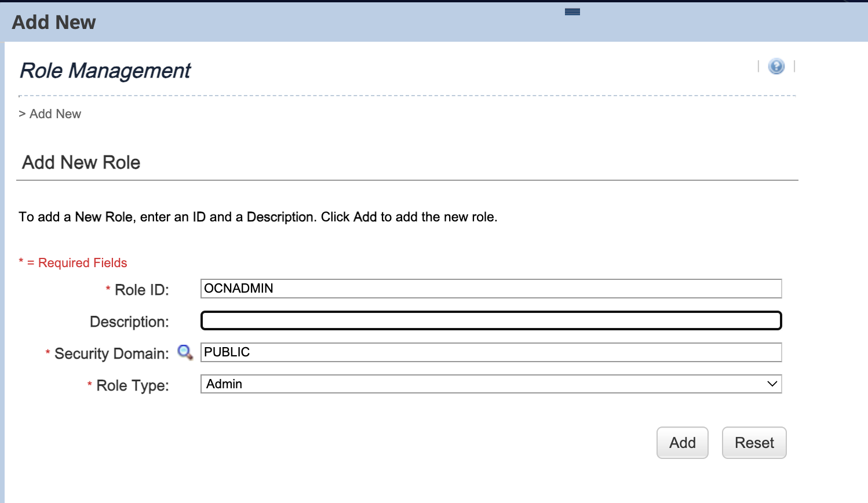Click the instruction text about adding roles
This screenshot has width=868, height=503.
point(258,217)
